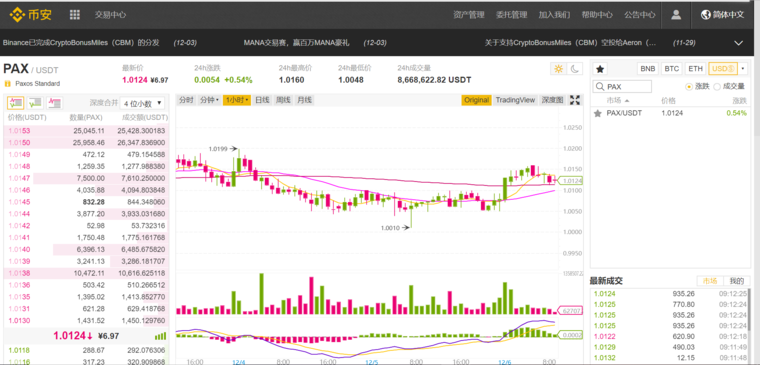This screenshot has width=760, height=365.
Task: Show buy orders only view icon
Action: (35, 103)
